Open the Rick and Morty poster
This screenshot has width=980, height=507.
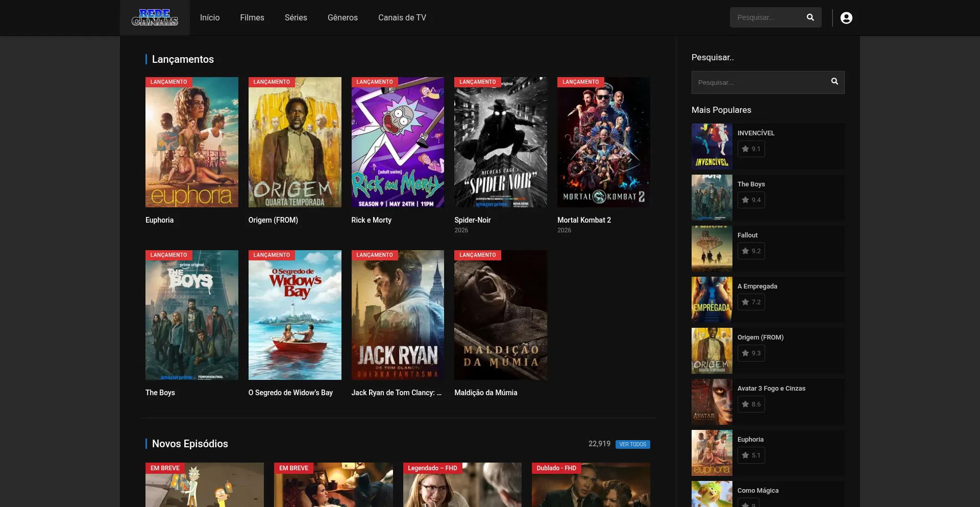point(398,142)
